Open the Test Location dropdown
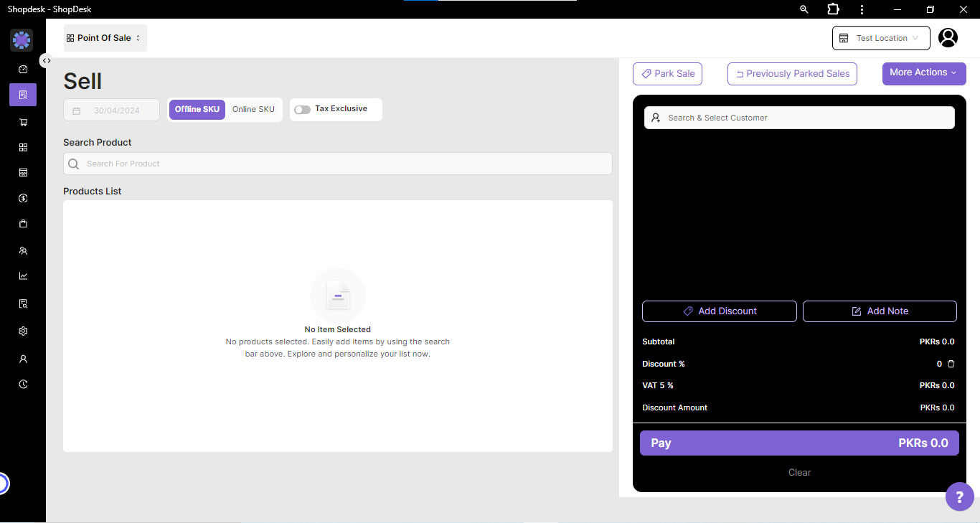 pos(880,38)
